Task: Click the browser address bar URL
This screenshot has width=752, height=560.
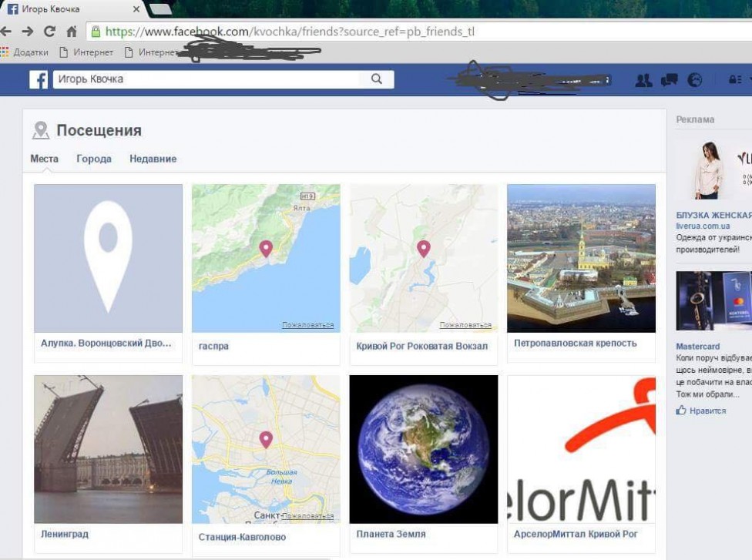Action: pyautogui.click(x=293, y=32)
